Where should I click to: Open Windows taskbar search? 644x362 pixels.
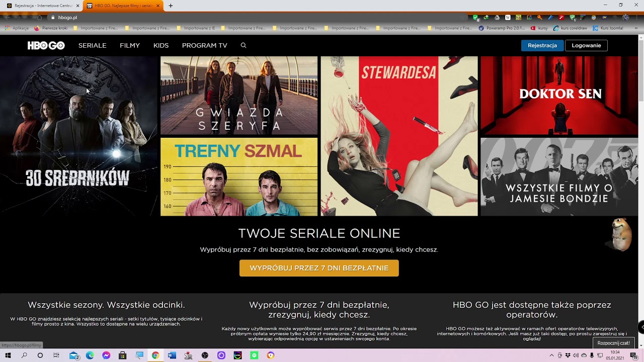[24, 355]
